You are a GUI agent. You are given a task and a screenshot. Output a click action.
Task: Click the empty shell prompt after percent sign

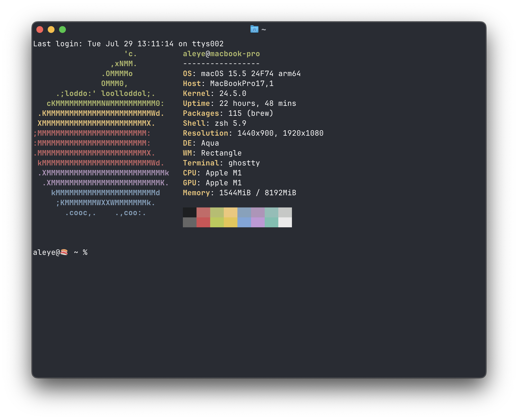point(94,252)
